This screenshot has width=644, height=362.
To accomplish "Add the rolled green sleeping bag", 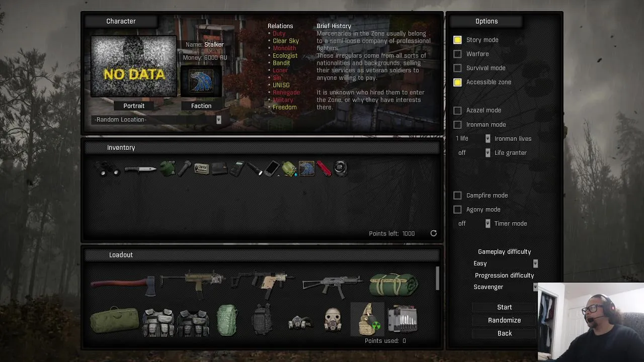I will coord(394,284).
